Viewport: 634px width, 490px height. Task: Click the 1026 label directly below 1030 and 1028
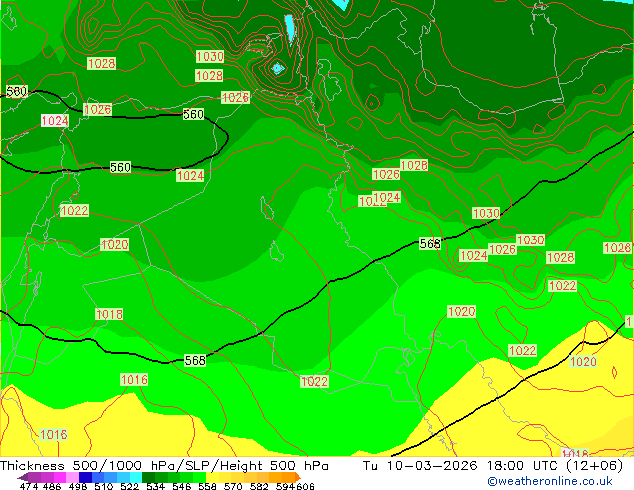[235, 97]
